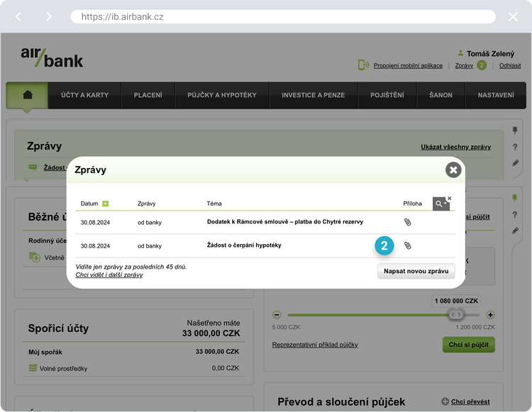Click the mobile app pairing phone icon
The width and height of the screenshot is (532, 412).
coord(363,65)
